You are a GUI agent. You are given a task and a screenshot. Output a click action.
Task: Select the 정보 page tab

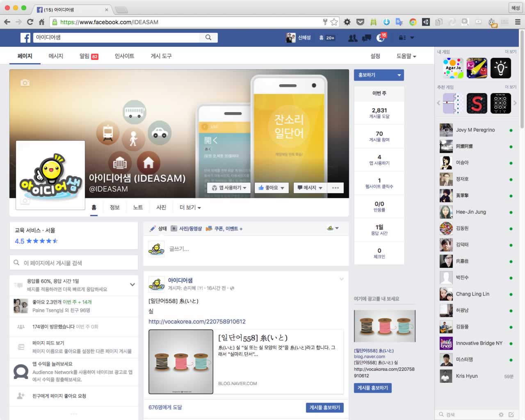pyautogui.click(x=115, y=208)
